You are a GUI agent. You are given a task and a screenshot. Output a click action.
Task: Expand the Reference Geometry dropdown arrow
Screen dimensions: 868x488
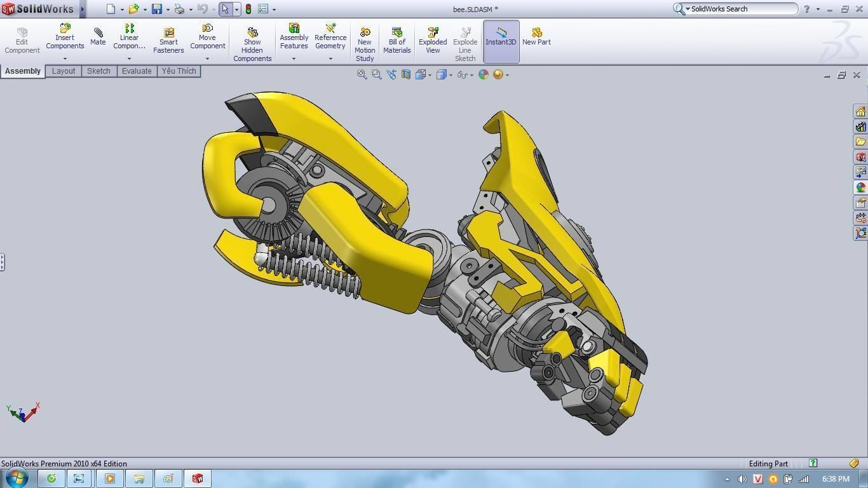coord(330,59)
